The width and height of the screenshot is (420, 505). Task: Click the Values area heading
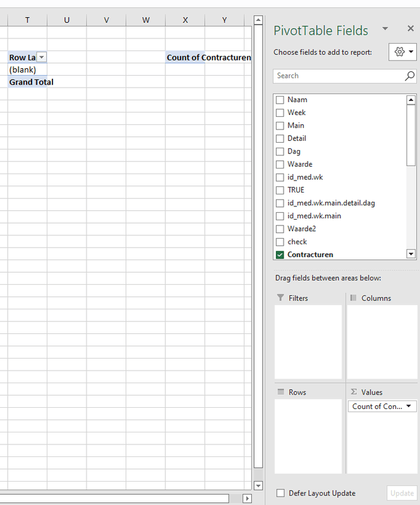[x=371, y=392]
